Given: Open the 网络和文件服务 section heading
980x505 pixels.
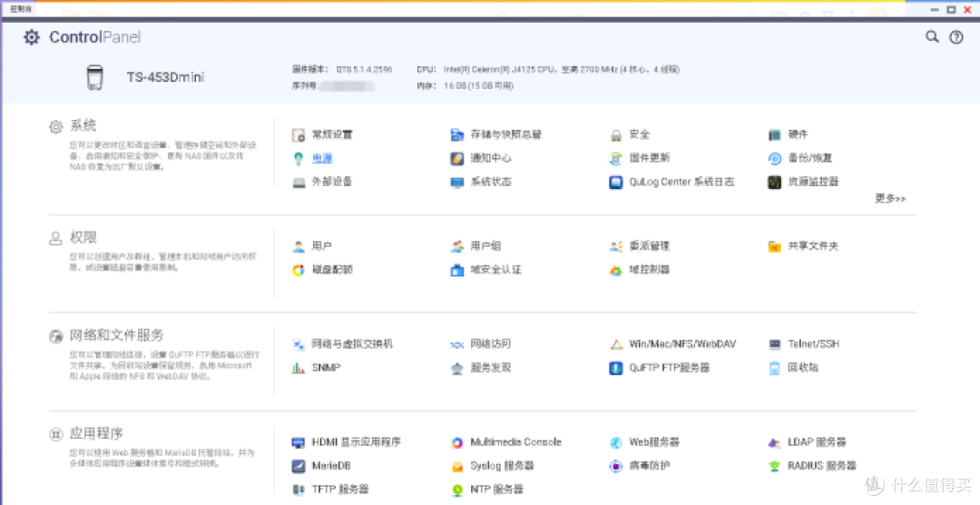Looking at the screenshot, I should (117, 335).
